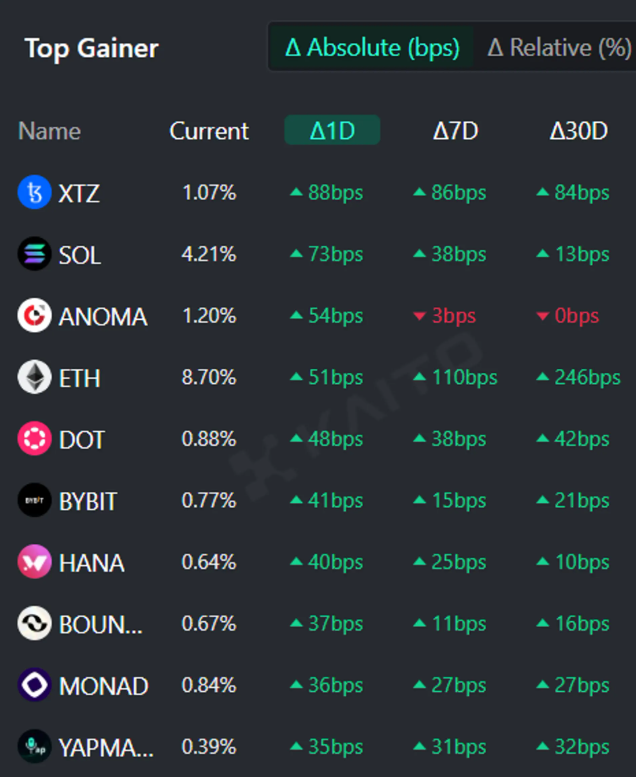Click the SOL token icon
Screen dimensions: 636x777
click(34, 255)
